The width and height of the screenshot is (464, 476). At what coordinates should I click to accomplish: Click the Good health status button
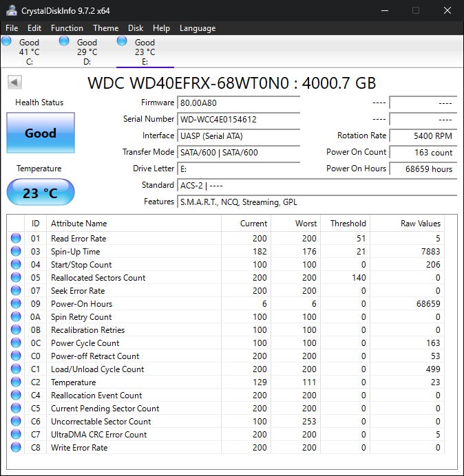[41, 133]
